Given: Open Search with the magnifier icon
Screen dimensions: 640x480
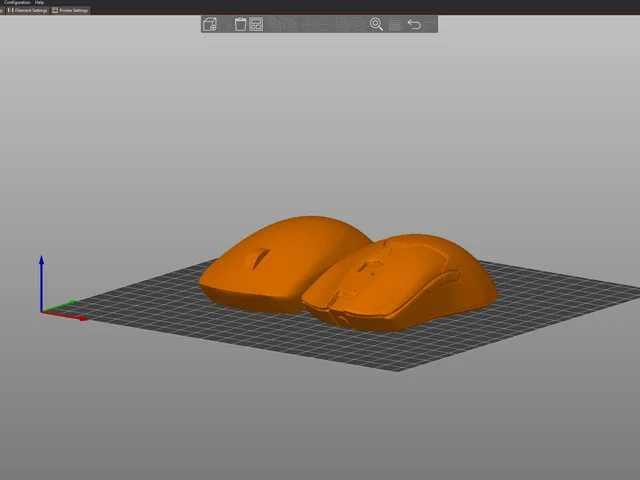Looking at the screenshot, I should pyautogui.click(x=376, y=24).
